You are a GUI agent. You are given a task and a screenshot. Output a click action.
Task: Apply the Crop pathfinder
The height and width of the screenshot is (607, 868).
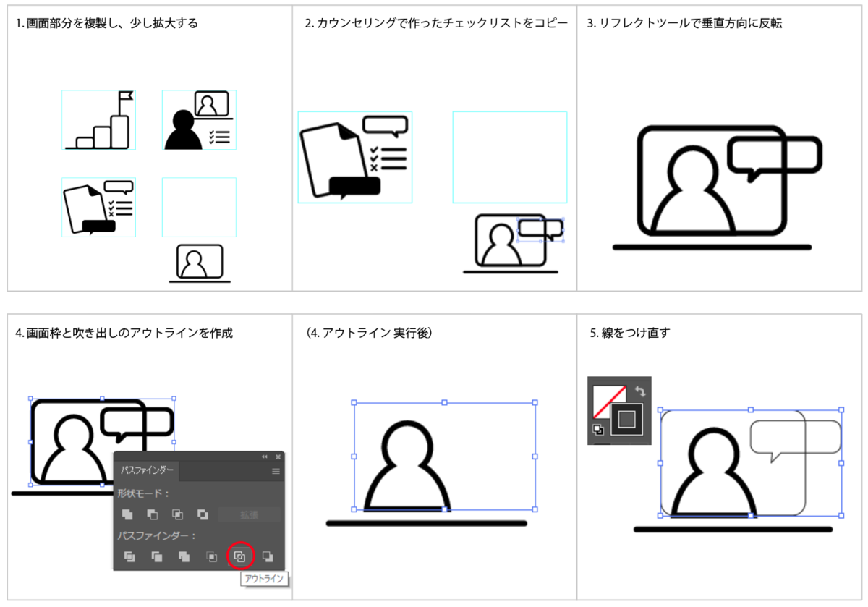[x=212, y=556]
